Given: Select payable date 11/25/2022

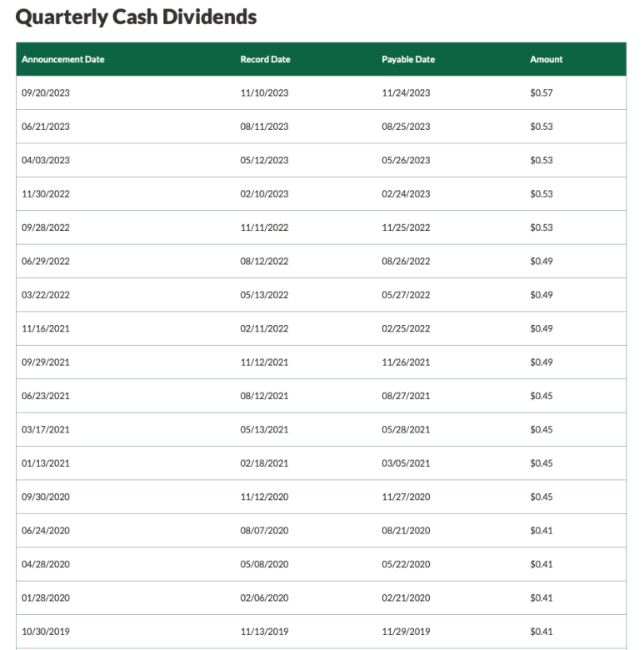Looking at the screenshot, I should point(406,227).
